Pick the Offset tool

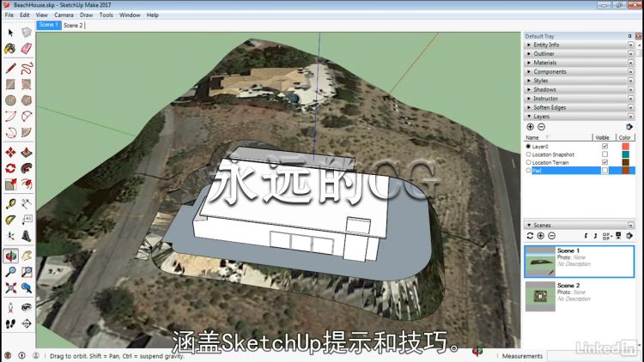(x=27, y=184)
